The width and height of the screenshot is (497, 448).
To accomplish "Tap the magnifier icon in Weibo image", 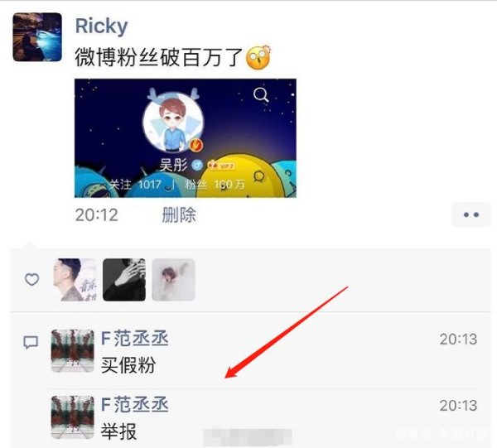I will (261, 94).
